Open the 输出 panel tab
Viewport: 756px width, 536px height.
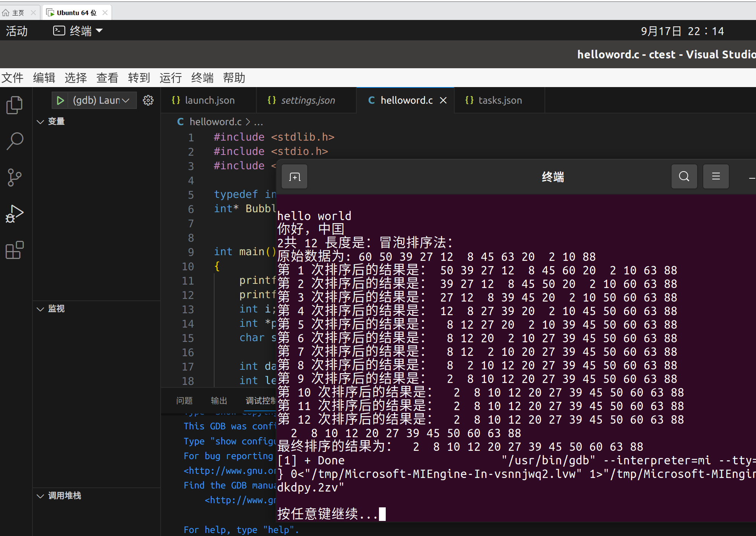click(219, 401)
